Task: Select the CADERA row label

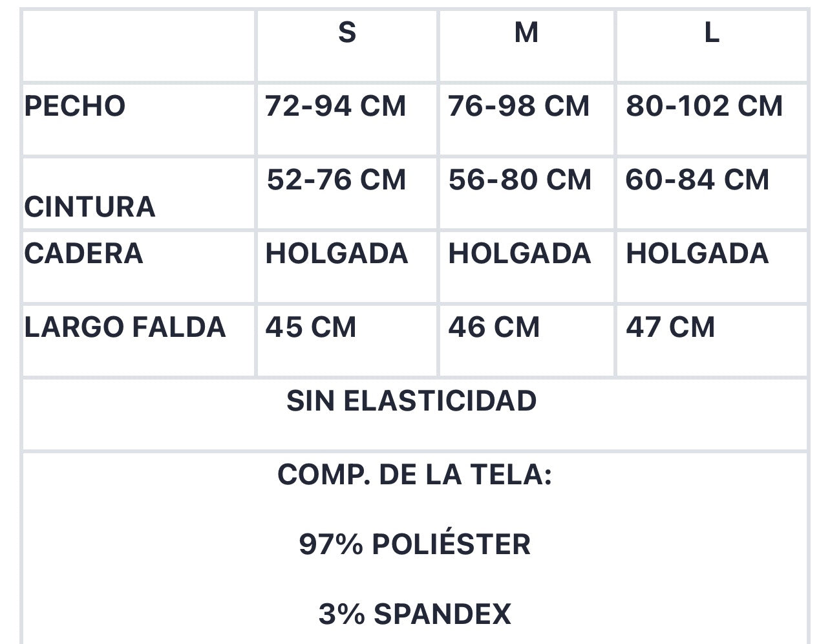Action: [83, 253]
